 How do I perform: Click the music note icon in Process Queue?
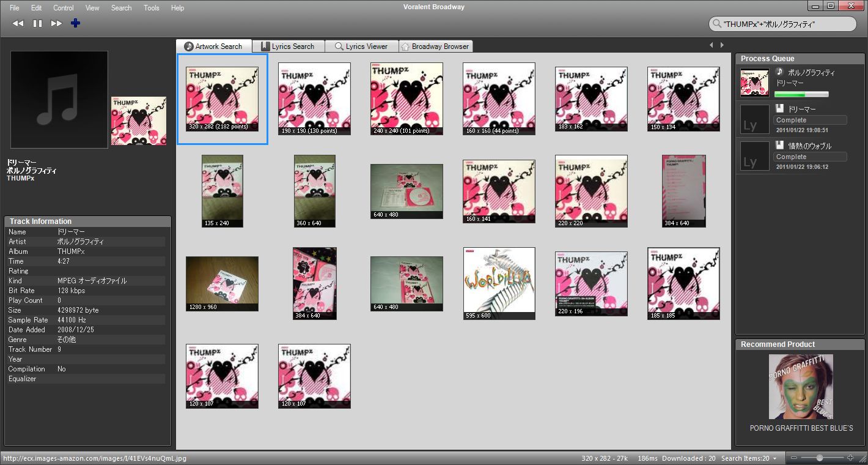click(779, 72)
